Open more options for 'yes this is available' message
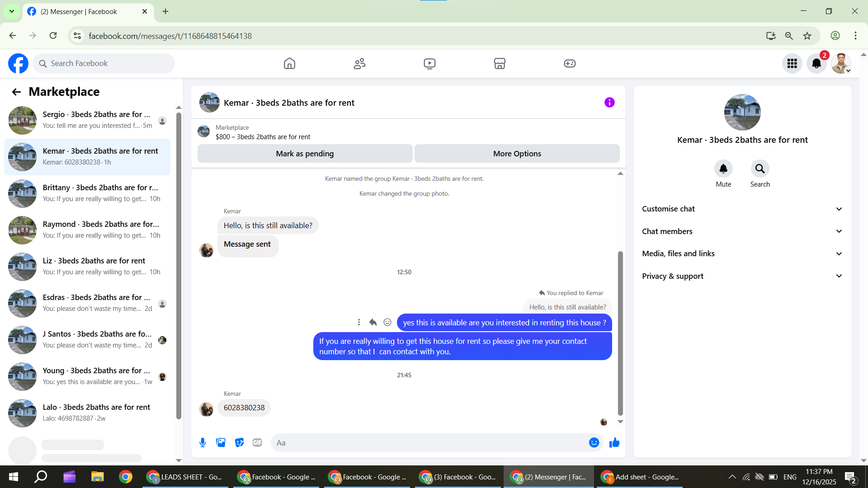This screenshot has height=488, width=868. [x=359, y=322]
